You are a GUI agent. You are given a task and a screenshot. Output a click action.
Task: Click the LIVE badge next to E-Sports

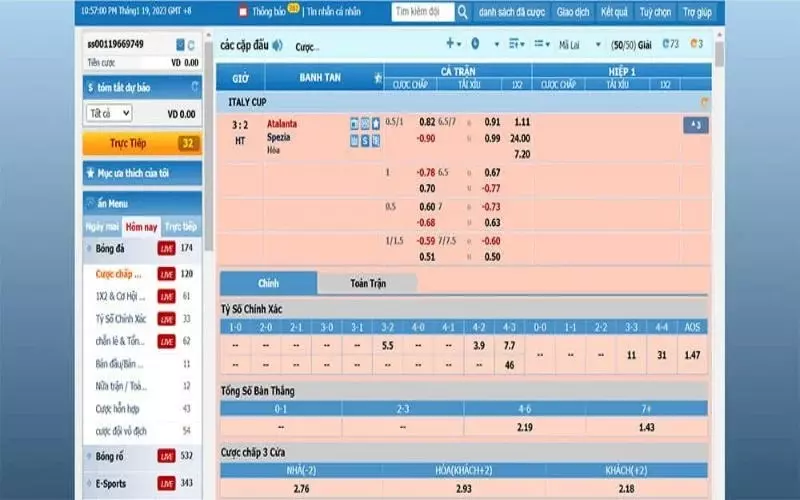[x=166, y=483]
